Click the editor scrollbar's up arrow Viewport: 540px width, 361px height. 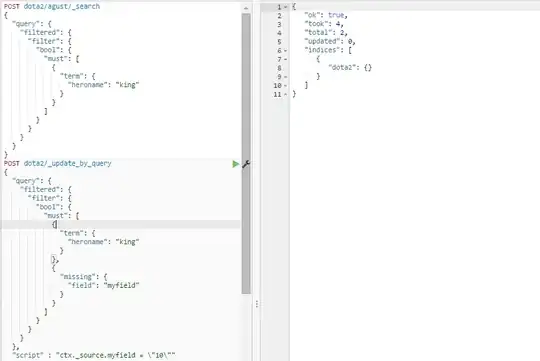[246, 8]
